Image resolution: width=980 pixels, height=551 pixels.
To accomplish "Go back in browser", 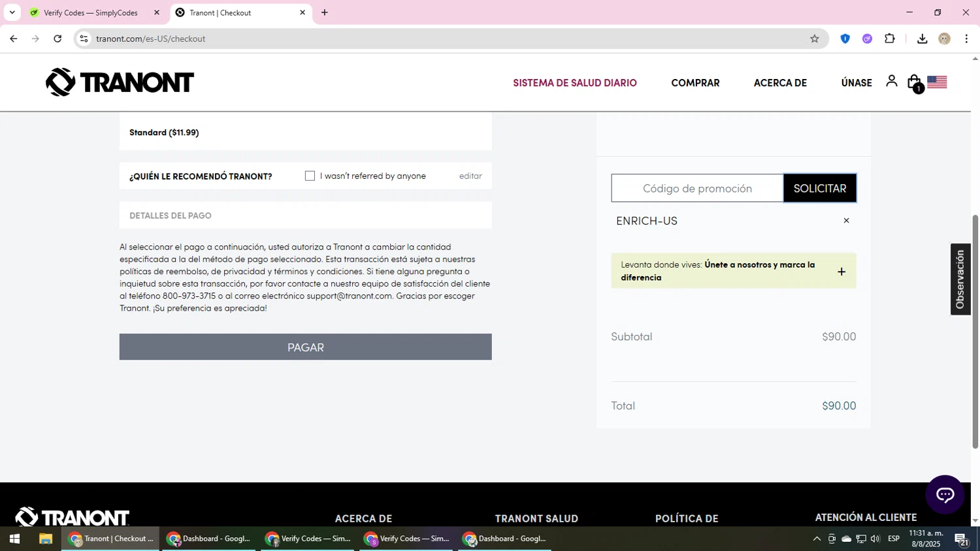I will [14, 39].
